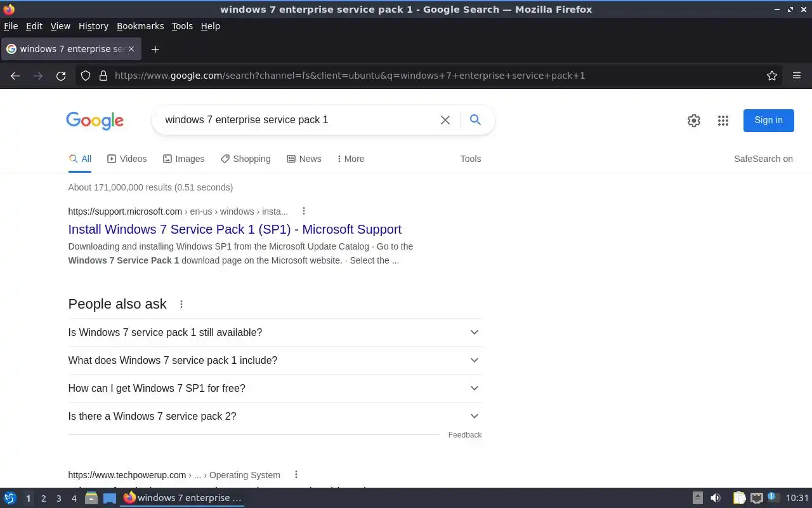Expand 'What does Windows 7 service pack 1 include?'

[275, 360]
